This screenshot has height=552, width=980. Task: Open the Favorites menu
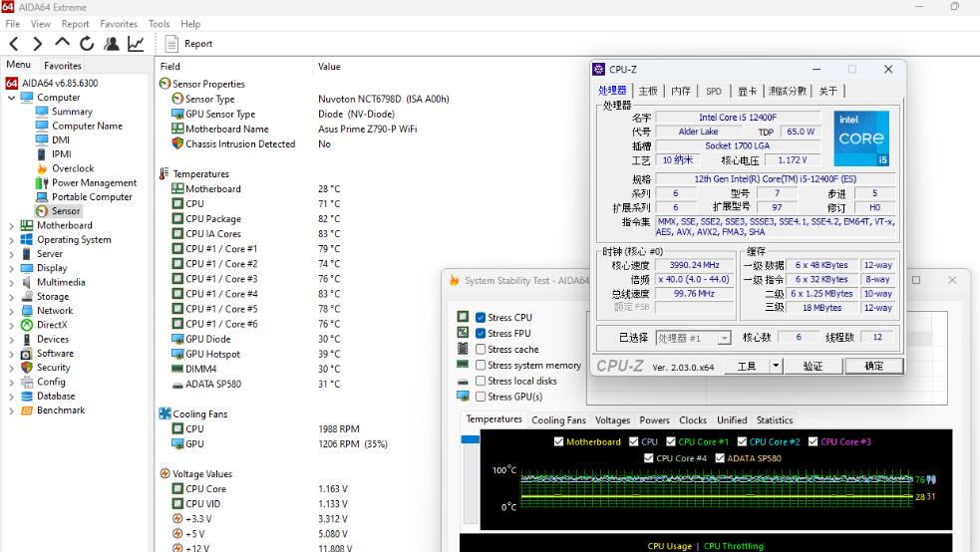click(x=119, y=24)
